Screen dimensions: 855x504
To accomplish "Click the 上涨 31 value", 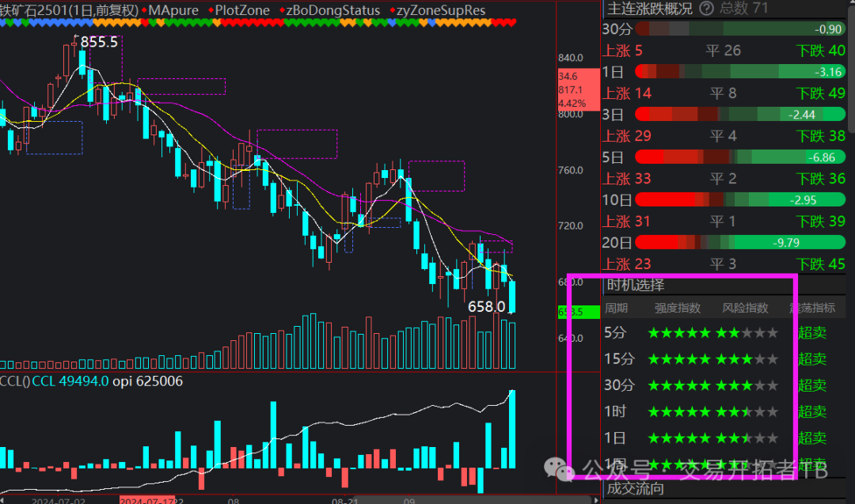I will [x=627, y=222].
